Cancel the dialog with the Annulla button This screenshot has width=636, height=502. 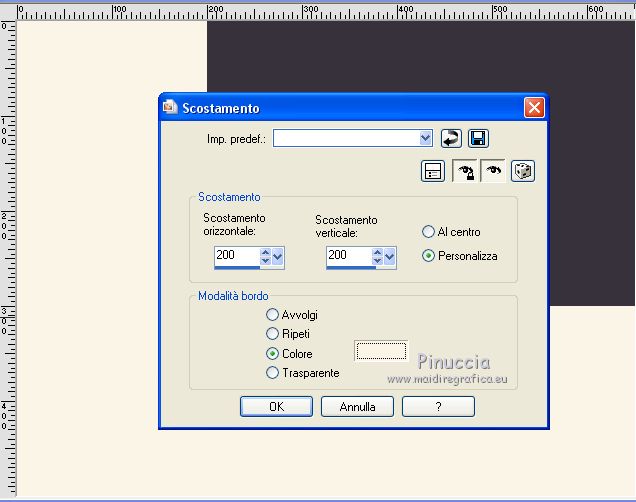coord(357,406)
